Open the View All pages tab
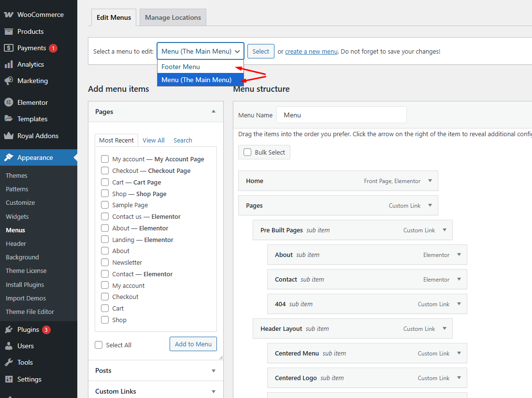The height and width of the screenshot is (398, 532). 153,141
